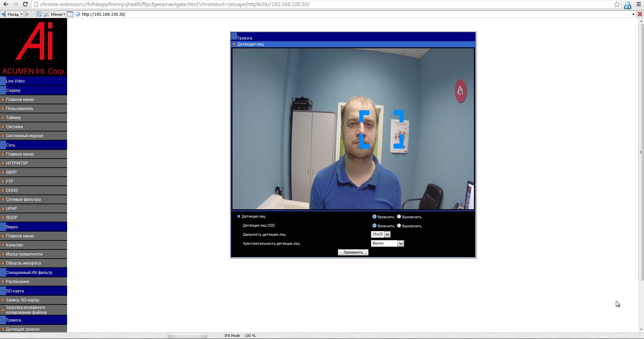The image size is (644, 339).
Task: Open the FTP settings
Action: pos(34,181)
